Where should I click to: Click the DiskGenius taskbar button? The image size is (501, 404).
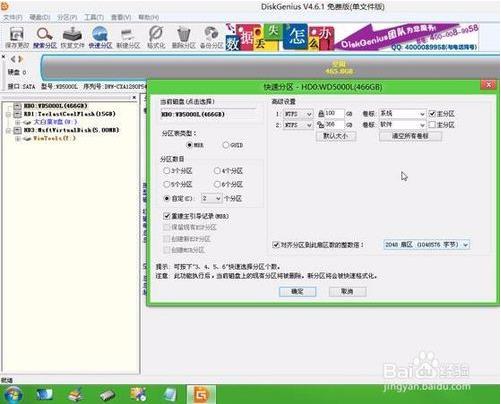click(x=201, y=395)
